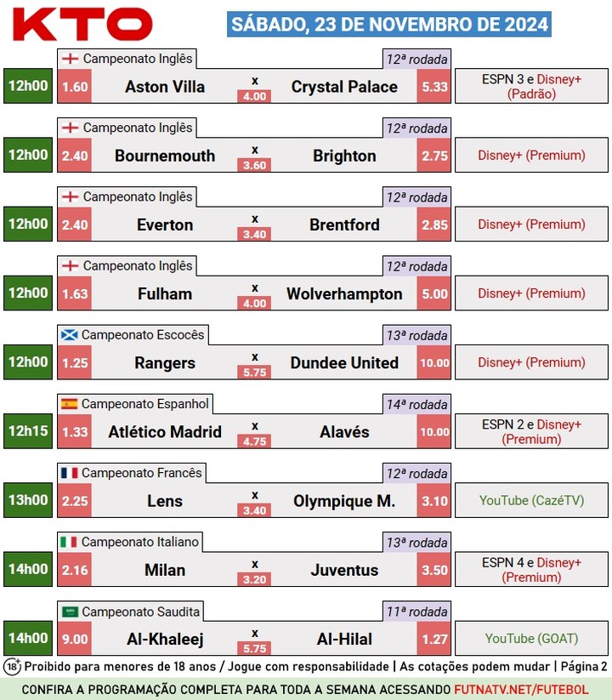Click the KTO logo

(x=82, y=24)
